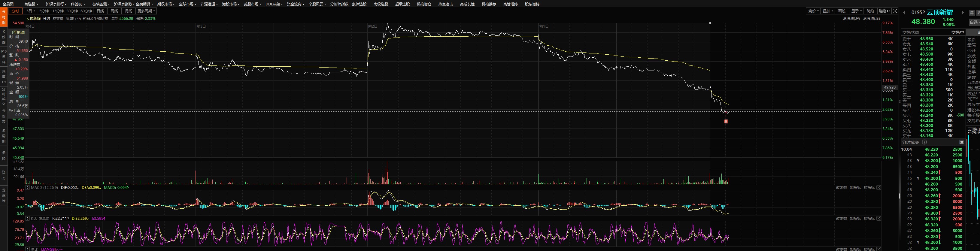Screen dimensions: 980x251
Task: Click 换指标 in the MACD panel
Action: pos(869,187)
